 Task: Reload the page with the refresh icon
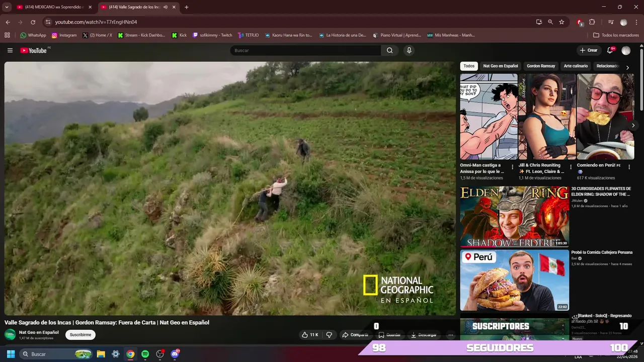33,22
